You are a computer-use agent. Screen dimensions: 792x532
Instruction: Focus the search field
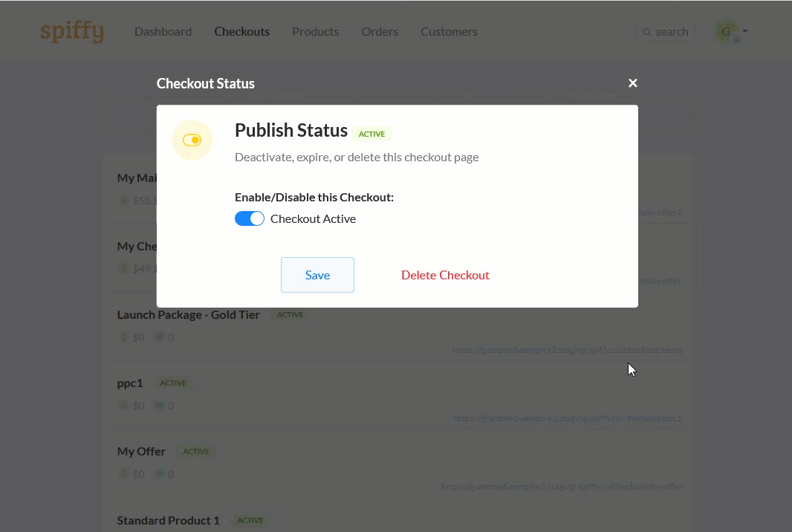[x=666, y=32]
